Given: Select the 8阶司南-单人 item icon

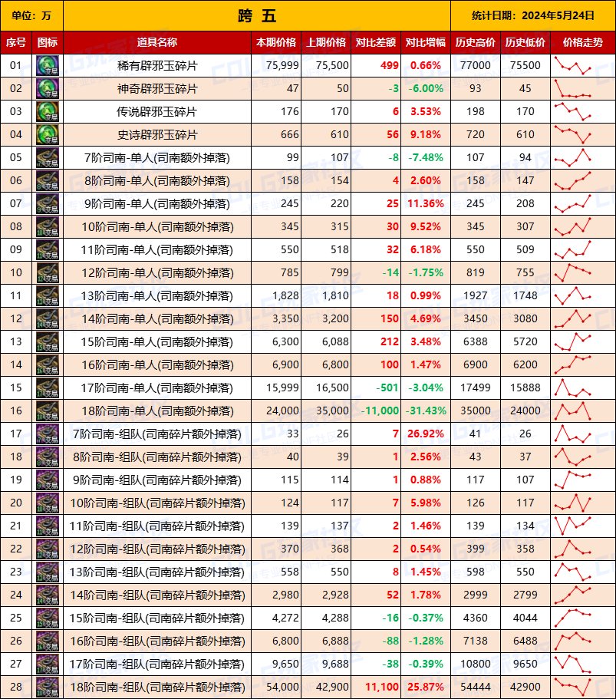Looking at the screenshot, I should click(x=48, y=180).
